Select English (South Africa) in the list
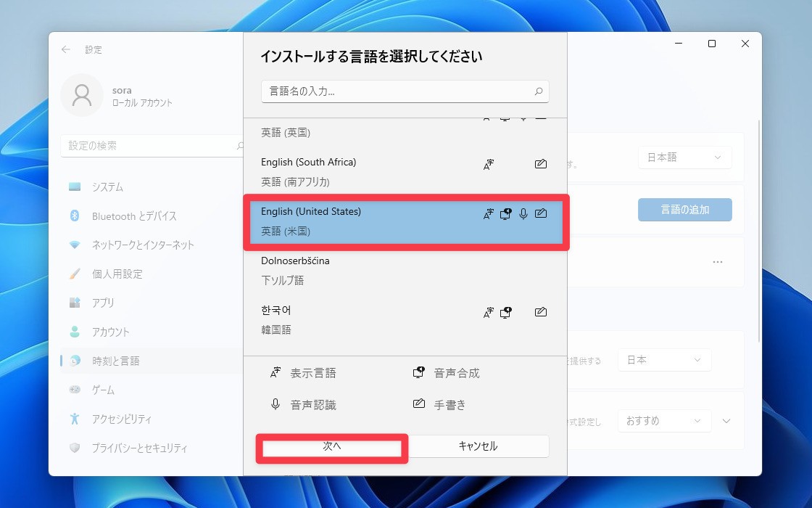Viewport: 812px width, 508px height. pyautogui.click(x=405, y=172)
